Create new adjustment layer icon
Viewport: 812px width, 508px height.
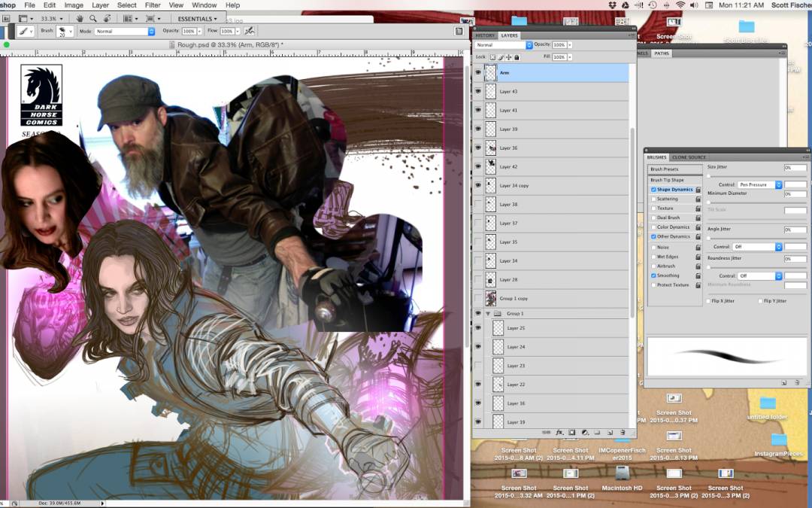click(x=584, y=432)
